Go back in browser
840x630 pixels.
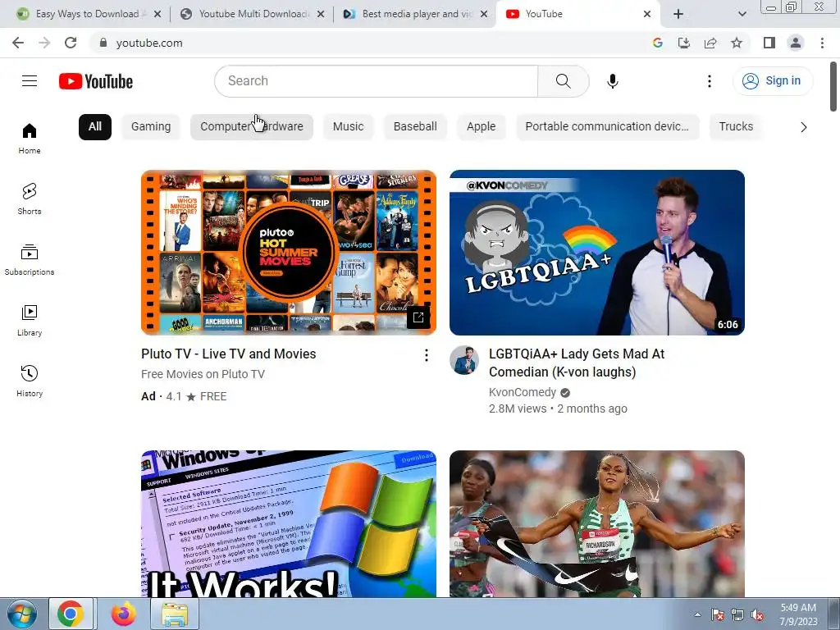(18, 43)
